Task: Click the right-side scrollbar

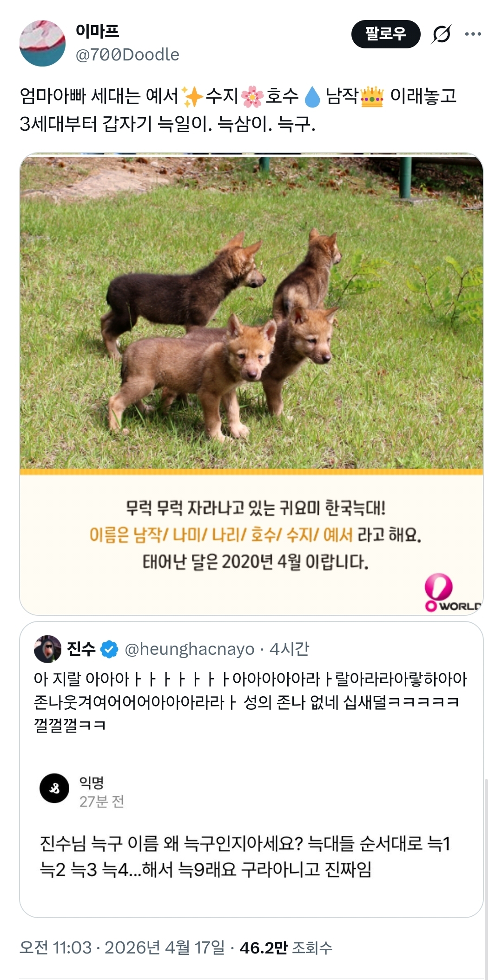Action: tap(486, 879)
